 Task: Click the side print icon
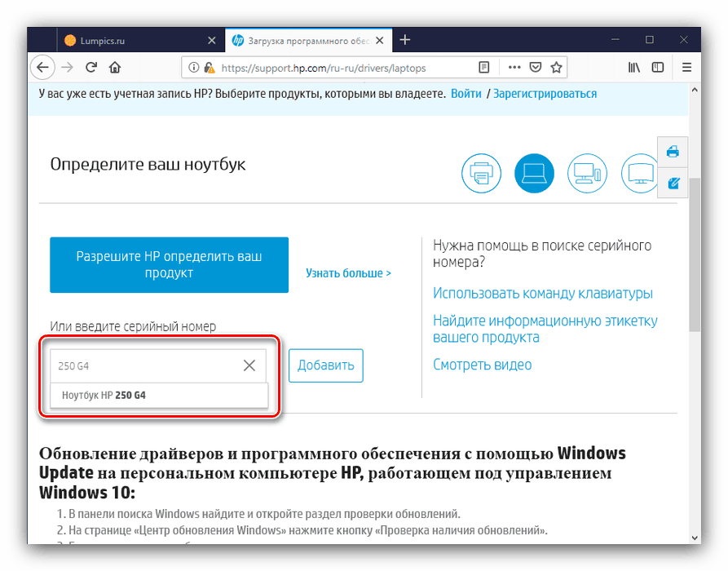pyautogui.click(x=673, y=152)
